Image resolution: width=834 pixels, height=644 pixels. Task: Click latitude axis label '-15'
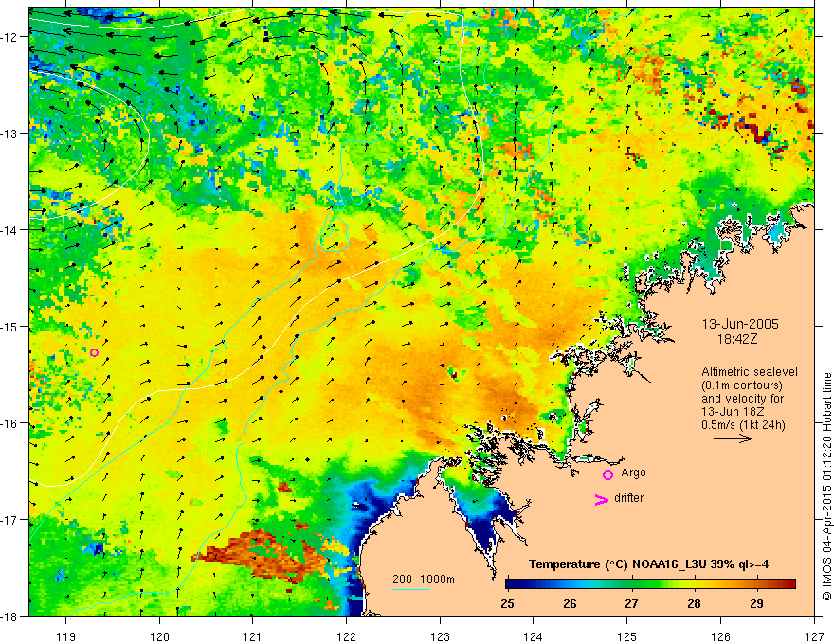coord(10,326)
